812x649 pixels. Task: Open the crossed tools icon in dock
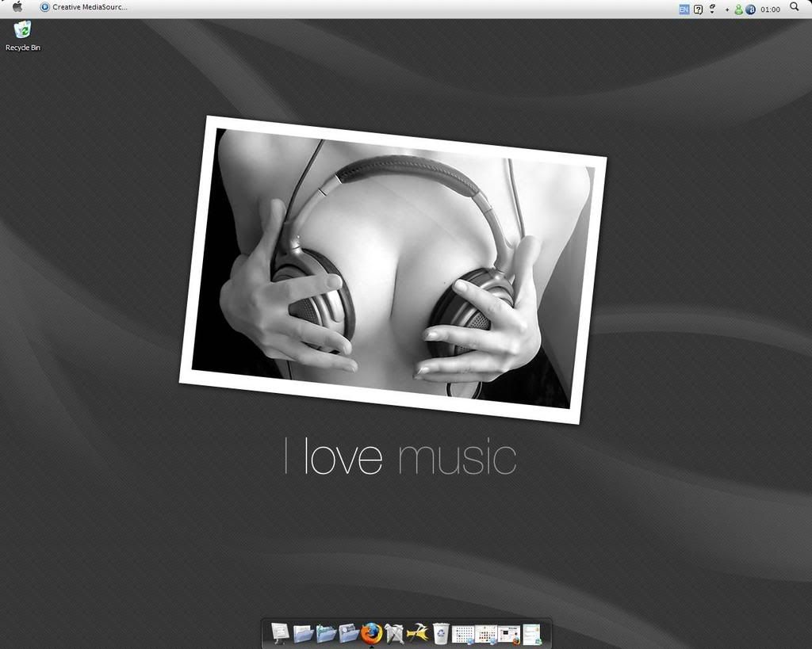tap(394, 633)
